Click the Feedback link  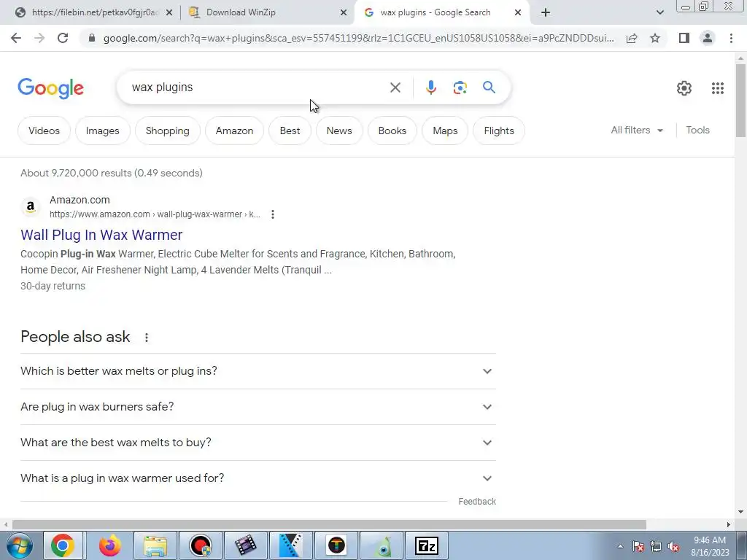477,502
